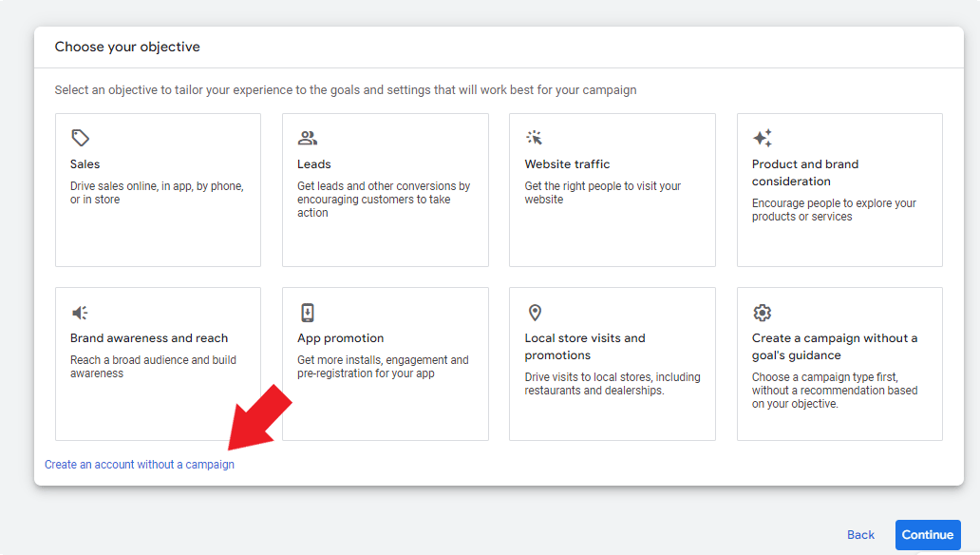This screenshot has height=555, width=980.
Task: Open Create an account without a campaign link
Action: pos(140,465)
